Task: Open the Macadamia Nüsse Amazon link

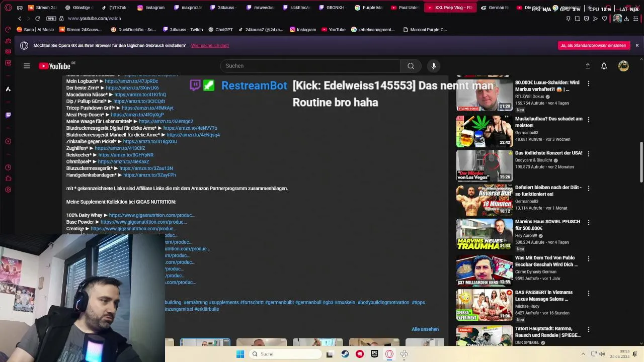Action: click(140, 95)
